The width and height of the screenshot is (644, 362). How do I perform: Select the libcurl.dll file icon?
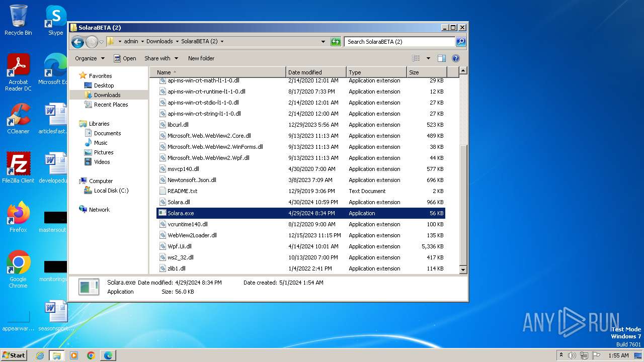tap(163, 125)
